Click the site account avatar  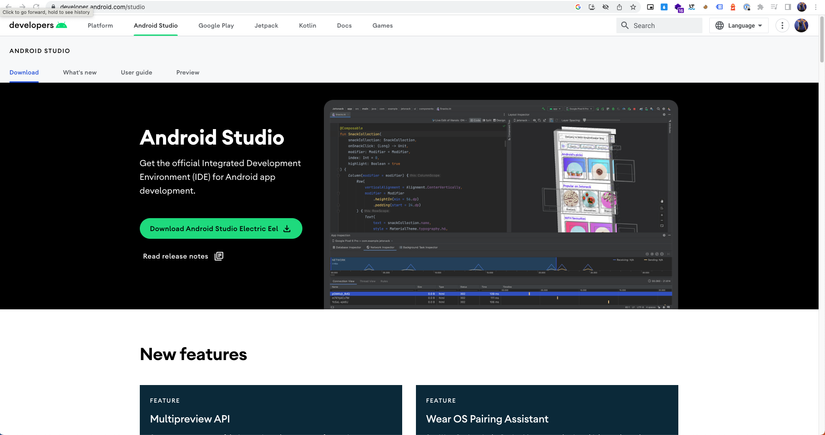801,25
